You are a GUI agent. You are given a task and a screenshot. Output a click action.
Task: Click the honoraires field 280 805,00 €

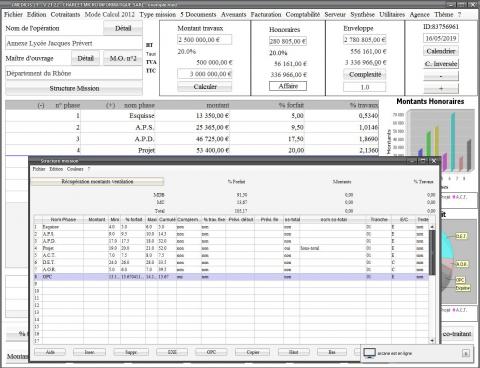click(x=288, y=41)
